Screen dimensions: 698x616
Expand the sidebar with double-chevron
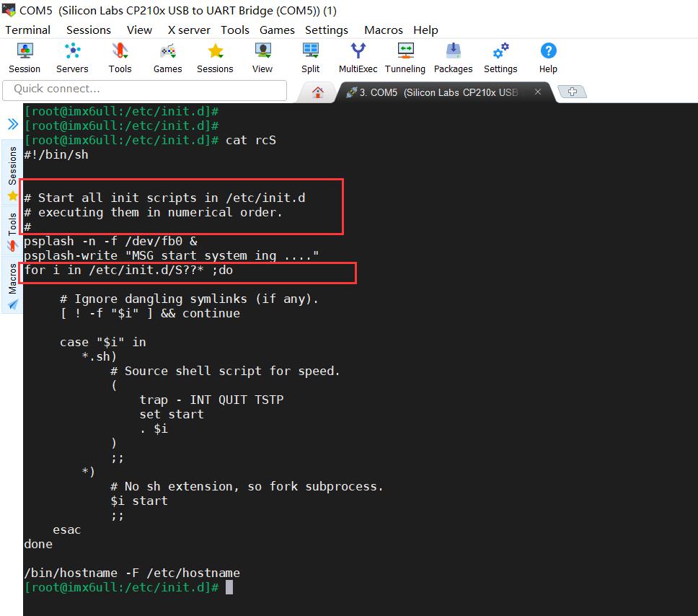[13, 124]
